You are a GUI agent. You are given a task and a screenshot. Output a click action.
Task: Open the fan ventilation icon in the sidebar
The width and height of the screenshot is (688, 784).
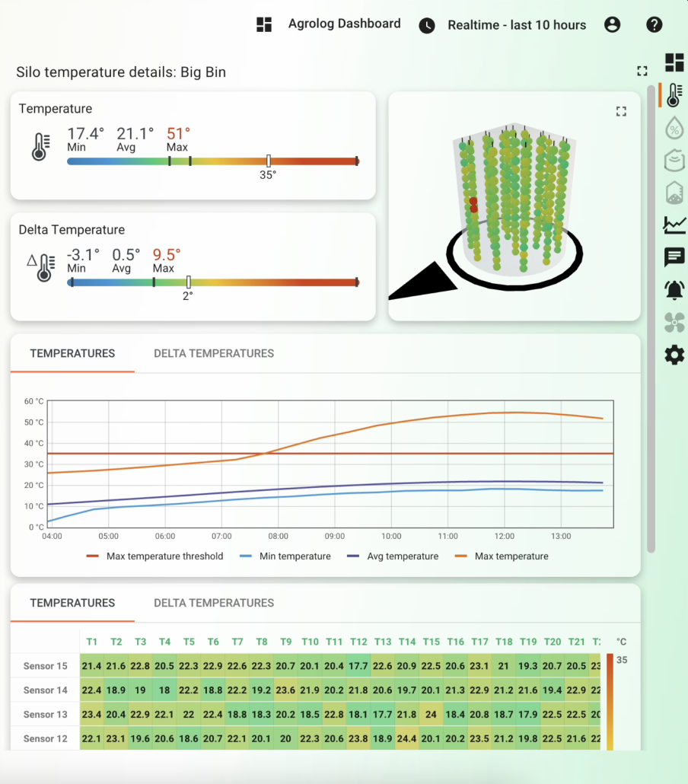(x=674, y=323)
